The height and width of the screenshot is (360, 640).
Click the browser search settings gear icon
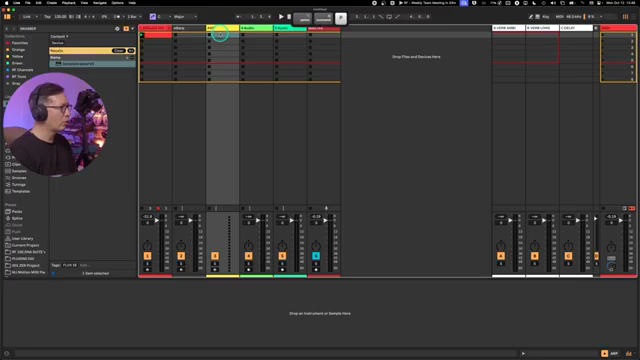tap(117, 29)
